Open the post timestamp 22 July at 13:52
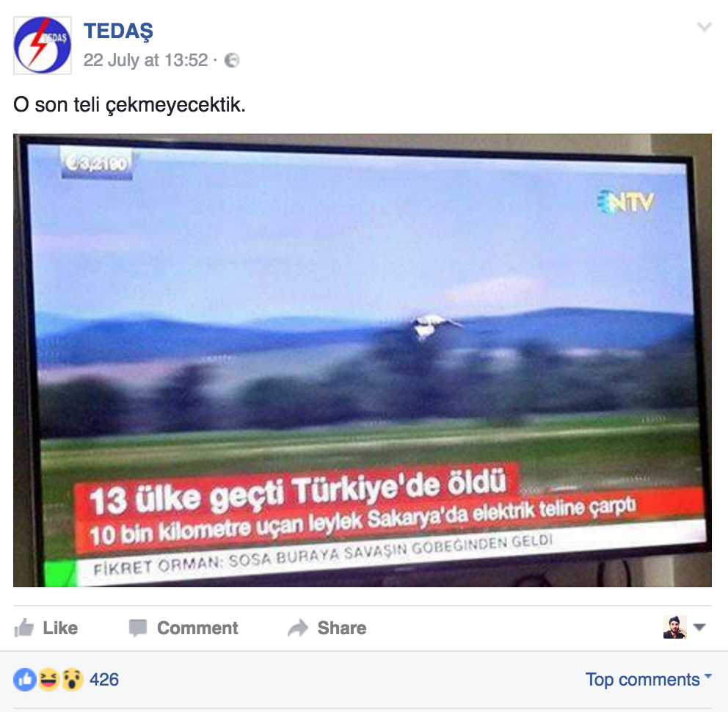The image size is (728, 712). pos(146,60)
